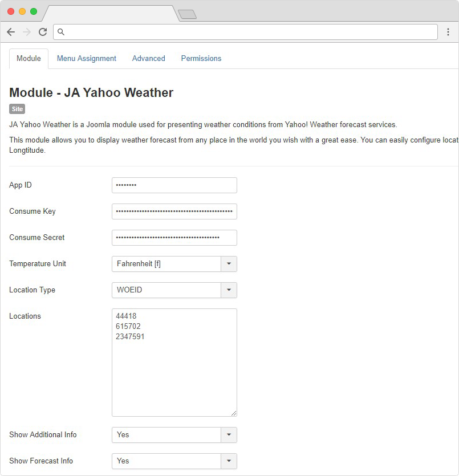Click the address bar field
The image size is (459, 476).
coord(245,32)
